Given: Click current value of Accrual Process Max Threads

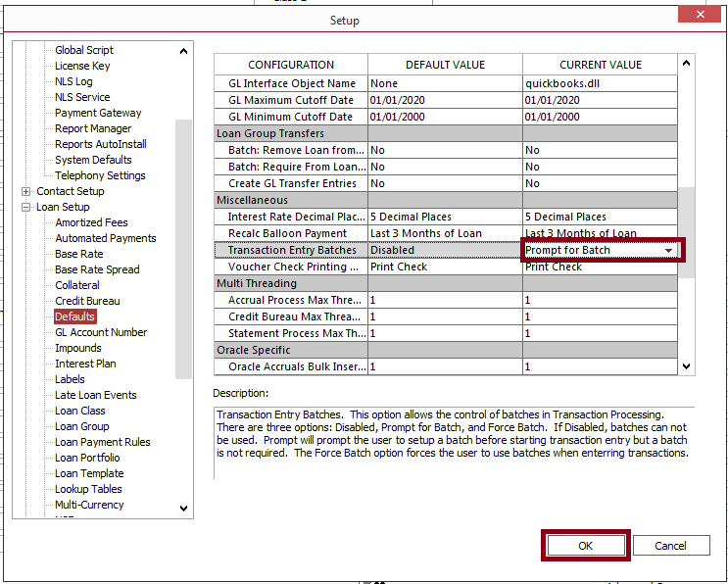Looking at the screenshot, I should pyautogui.click(x=601, y=301).
